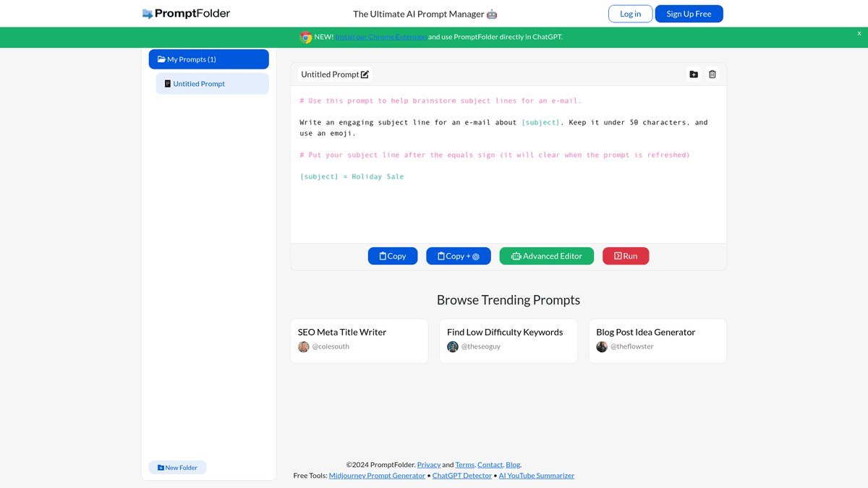The width and height of the screenshot is (868, 488).
Task: Click the Chrome icon in the banner
Action: [306, 37]
